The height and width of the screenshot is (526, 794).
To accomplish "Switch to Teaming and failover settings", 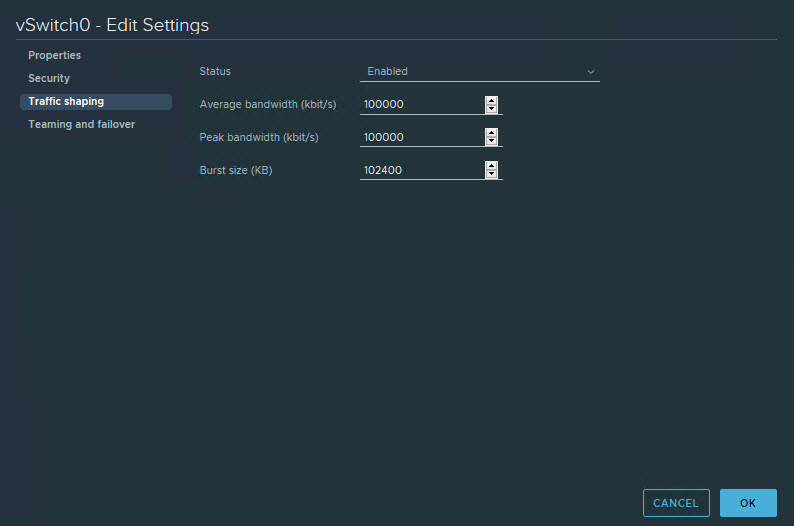I will click(x=81, y=125).
